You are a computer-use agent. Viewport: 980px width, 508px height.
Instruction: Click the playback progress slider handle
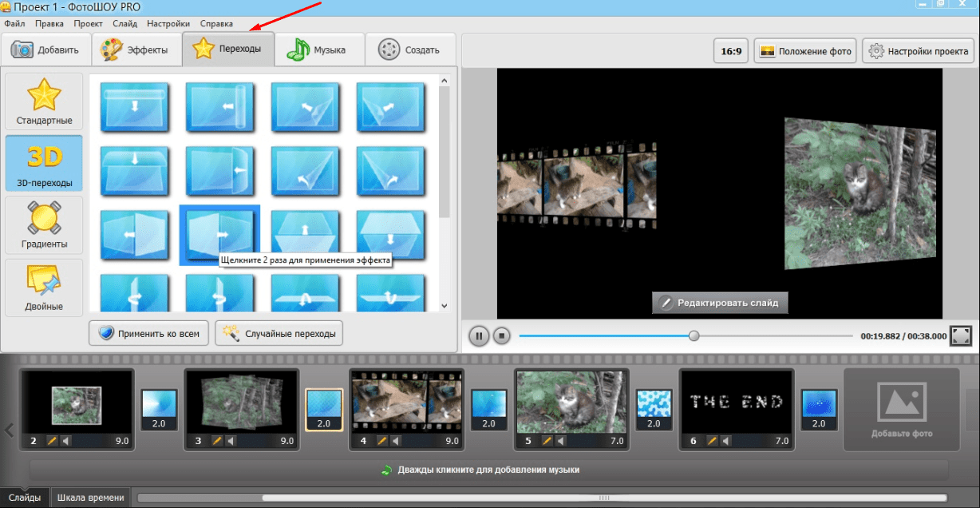[x=694, y=336]
